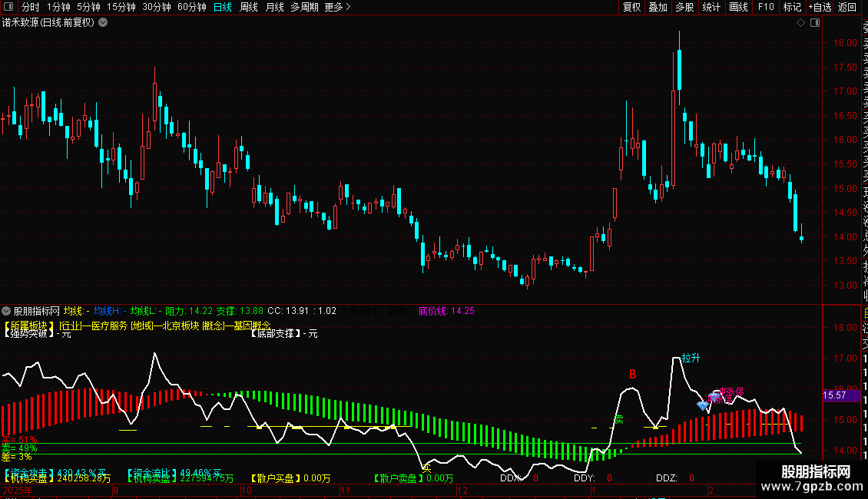This screenshot has width=868, height=499.
Task: Click the month 12 label on time axis
Action: pos(462,490)
